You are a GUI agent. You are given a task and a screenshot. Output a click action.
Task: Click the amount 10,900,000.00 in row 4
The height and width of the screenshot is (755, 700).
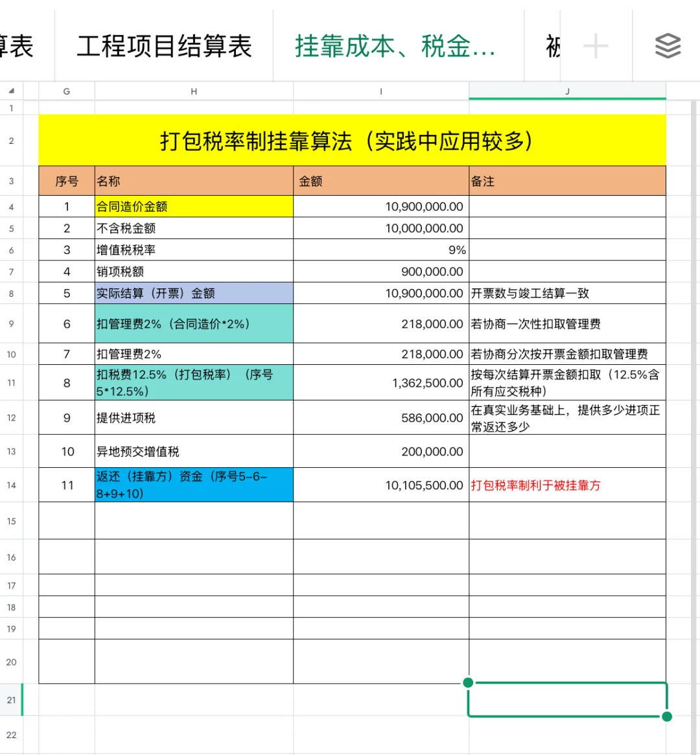pos(381,207)
